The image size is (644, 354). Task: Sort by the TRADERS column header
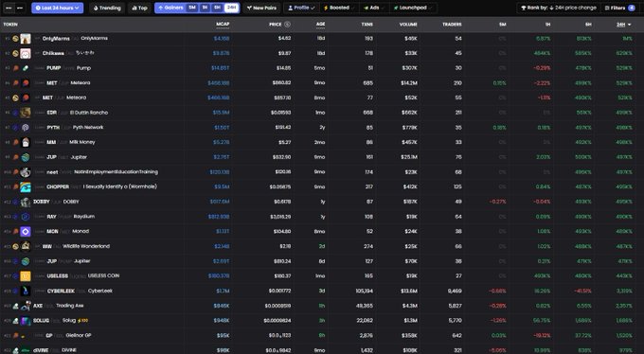tap(452, 25)
